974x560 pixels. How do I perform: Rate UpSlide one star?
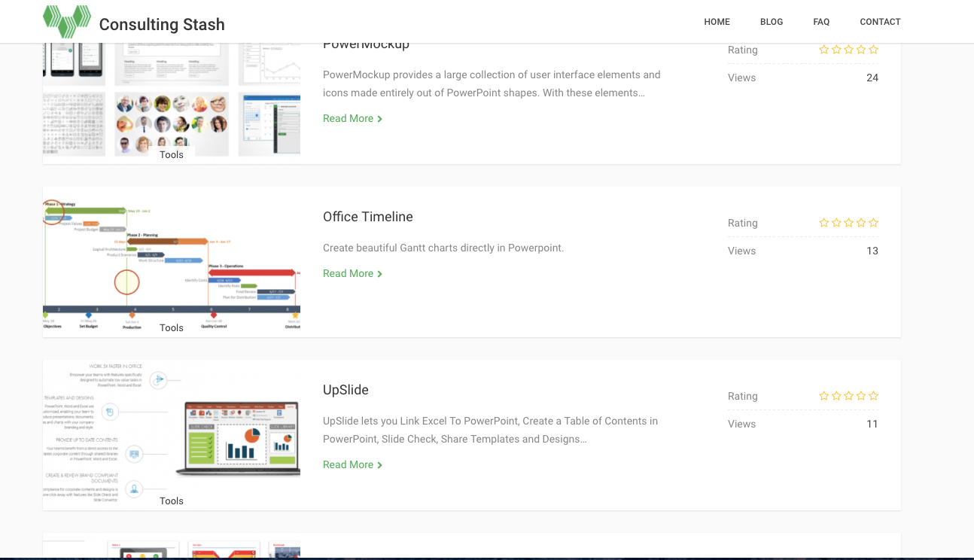tap(824, 396)
